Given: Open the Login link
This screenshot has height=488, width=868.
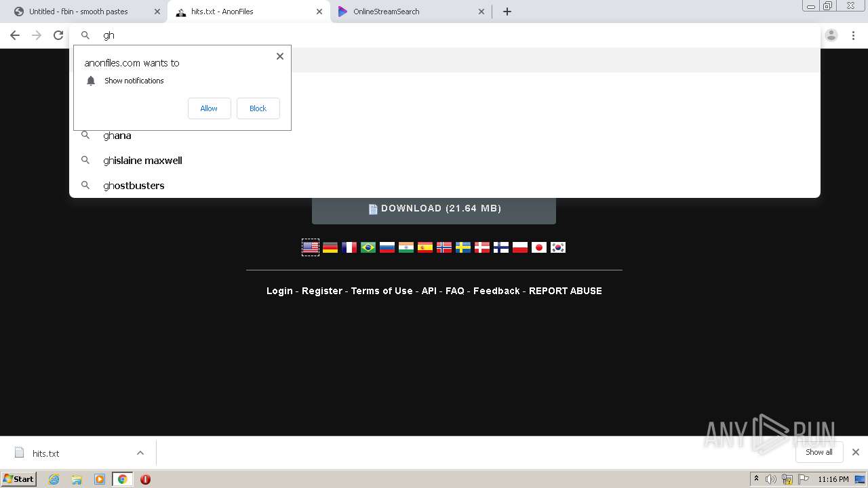Looking at the screenshot, I should click(x=279, y=291).
